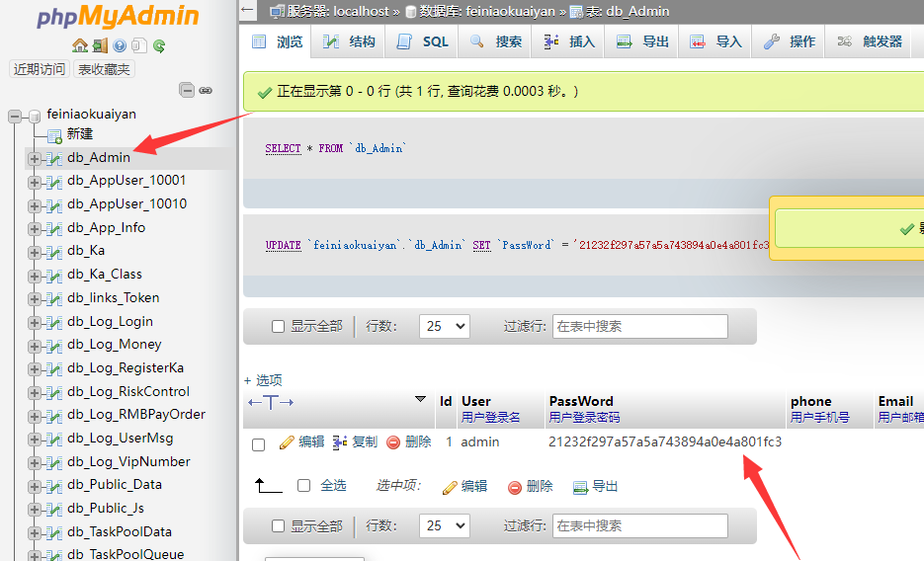This screenshot has width=924, height=561.
Task: Open the upper 行数 dropdown showing 25
Action: click(444, 326)
